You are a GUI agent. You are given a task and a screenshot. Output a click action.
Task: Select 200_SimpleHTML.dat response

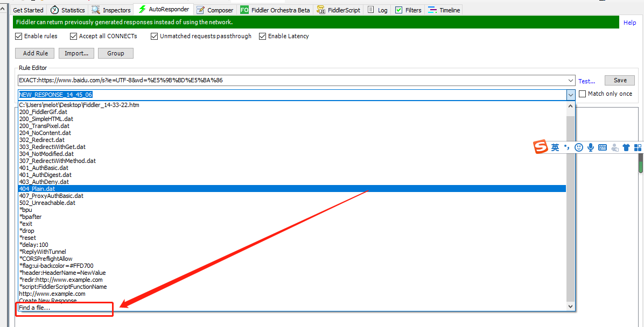click(292, 119)
